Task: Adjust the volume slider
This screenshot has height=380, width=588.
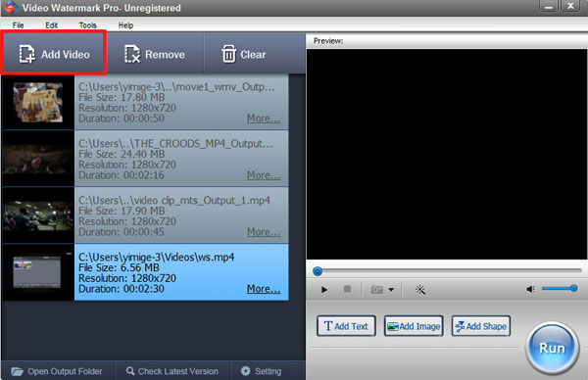Action: (x=560, y=288)
